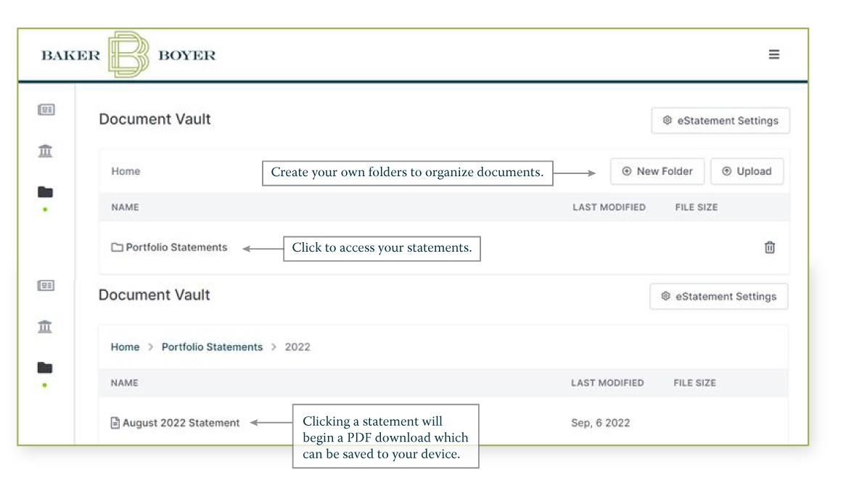Select the top sidebar document folder icon
This screenshot has height=504, width=862.
point(45,192)
